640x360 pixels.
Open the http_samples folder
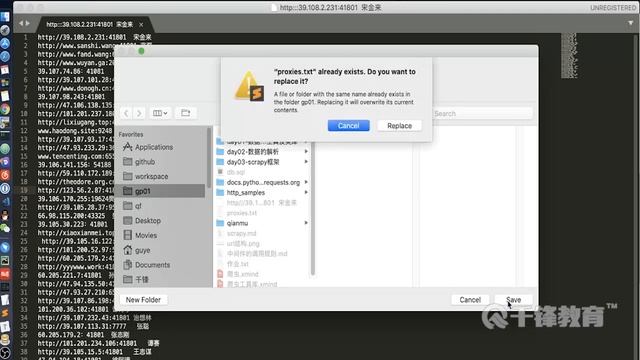(x=245, y=192)
